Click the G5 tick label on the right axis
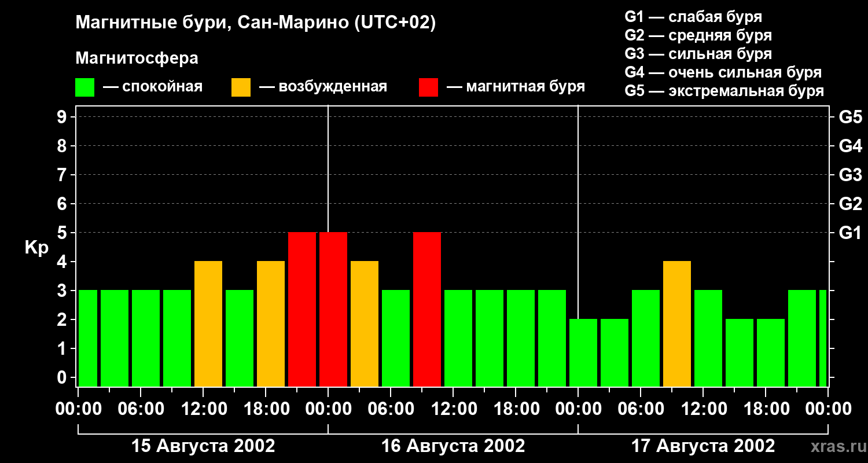The image size is (868, 463). click(851, 117)
